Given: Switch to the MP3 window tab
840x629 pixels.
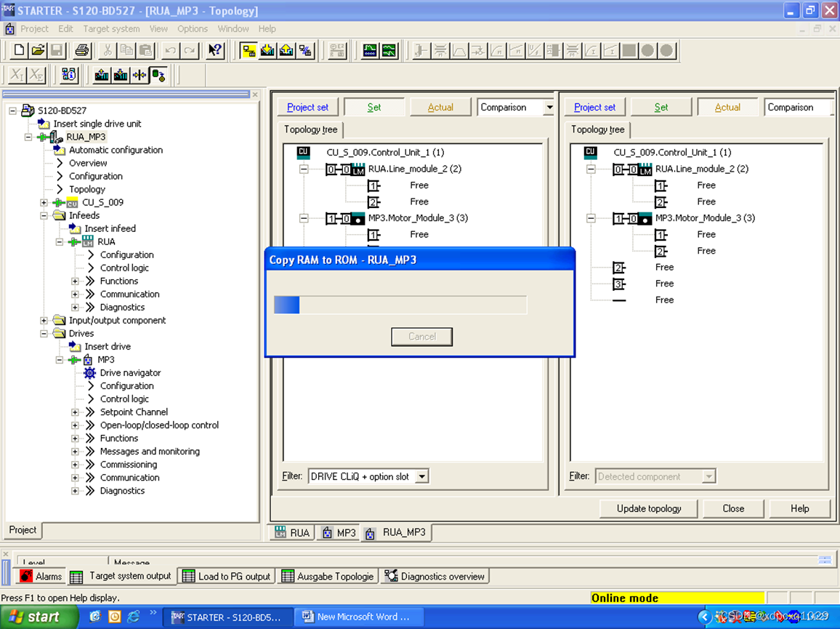Looking at the screenshot, I should 339,532.
